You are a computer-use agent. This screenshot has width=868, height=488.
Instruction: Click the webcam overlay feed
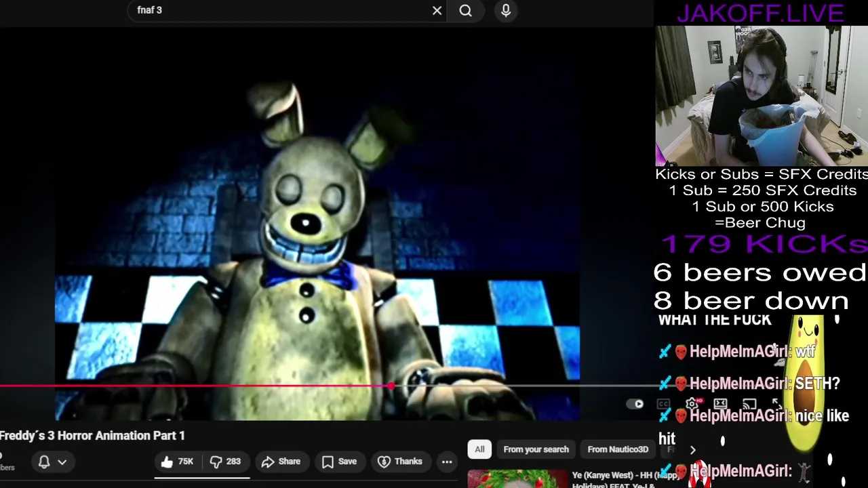pos(762,96)
